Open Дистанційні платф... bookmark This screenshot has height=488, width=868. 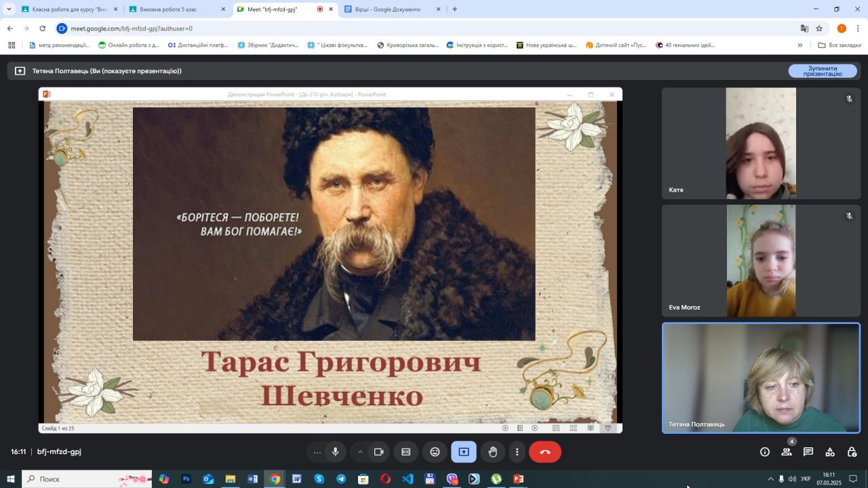tap(198, 45)
